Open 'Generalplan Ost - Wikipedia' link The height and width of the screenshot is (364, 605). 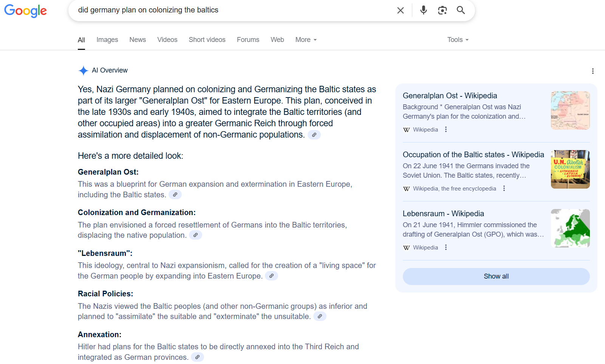point(450,96)
